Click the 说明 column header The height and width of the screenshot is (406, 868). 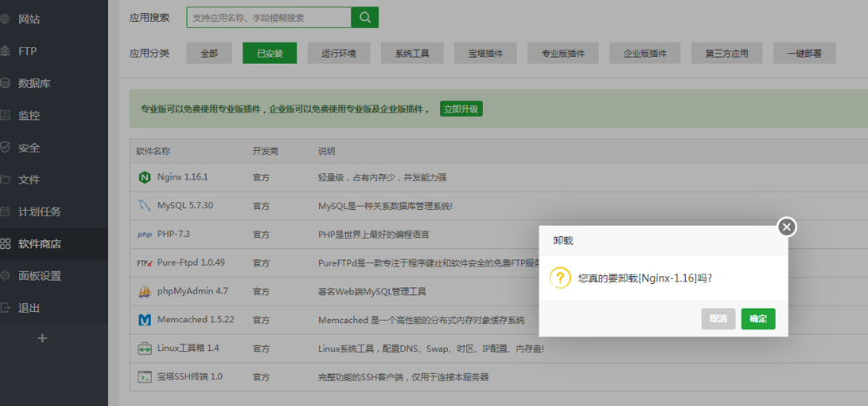[x=327, y=151]
